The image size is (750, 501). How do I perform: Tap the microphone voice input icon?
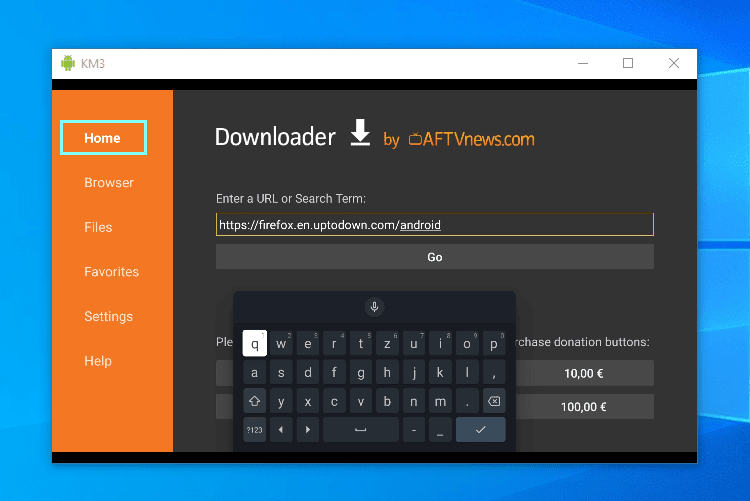pyautogui.click(x=375, y=307)
